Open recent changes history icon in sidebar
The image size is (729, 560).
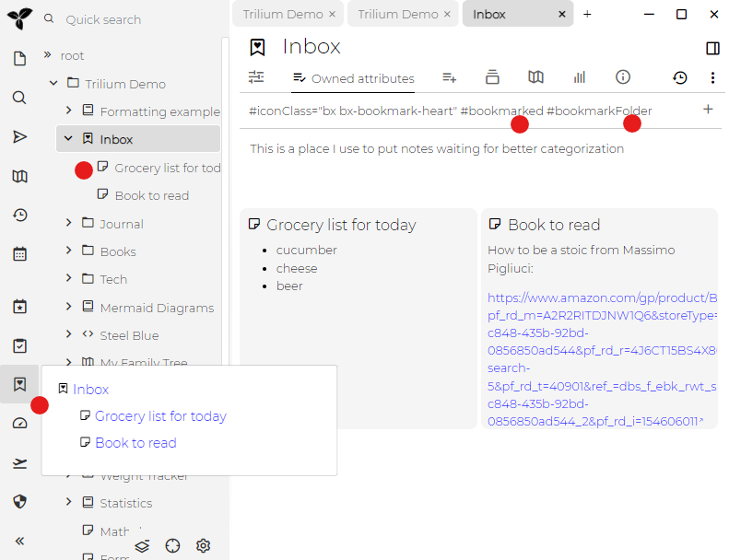click(19, 215)
